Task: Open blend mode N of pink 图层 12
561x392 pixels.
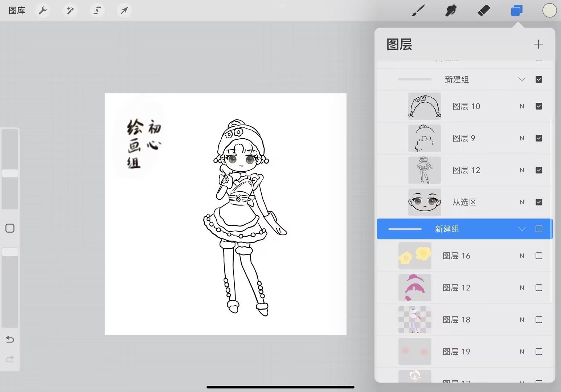Action: click(x=522, y=288)
